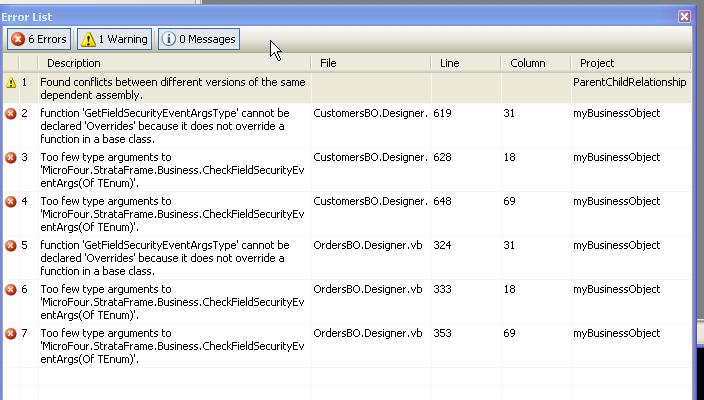Toggle the 6 Errors filter button
The height and width of the screenshot is (400, 704).
tap(40, 39)
